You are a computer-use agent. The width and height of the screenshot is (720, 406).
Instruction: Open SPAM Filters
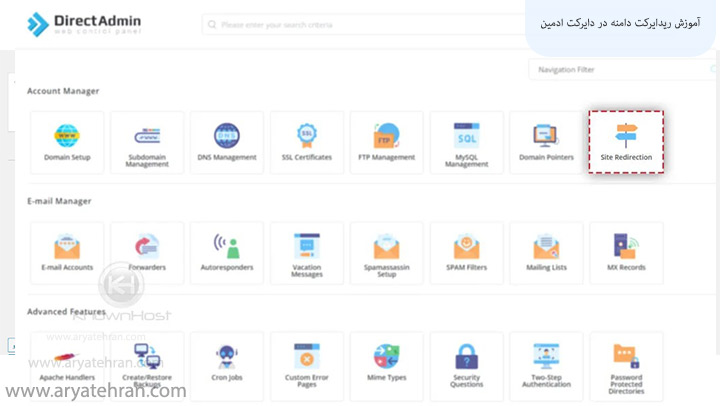click(466, 251)
